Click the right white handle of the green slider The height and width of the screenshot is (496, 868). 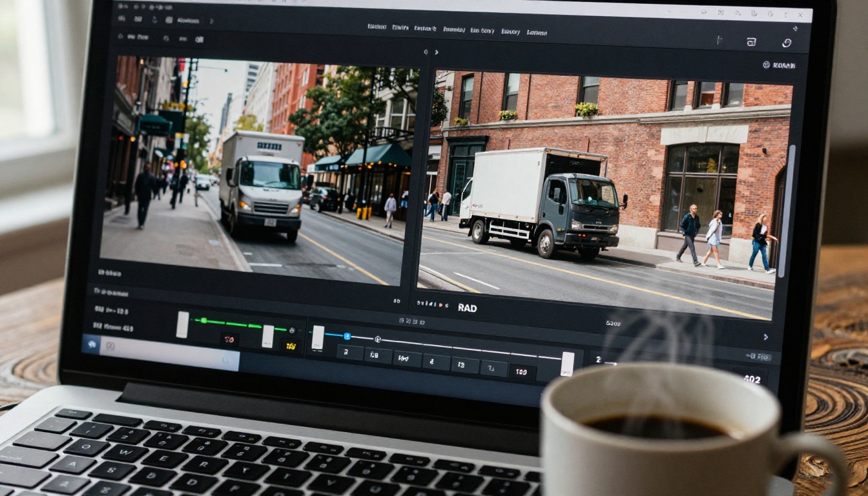click(x=267, y=336)
